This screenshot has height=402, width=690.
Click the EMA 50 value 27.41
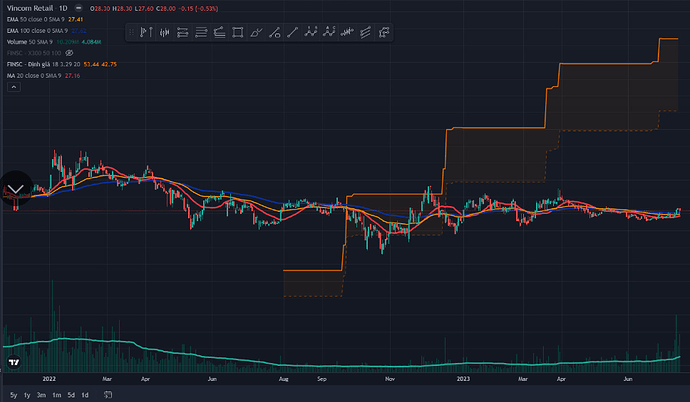76,19
